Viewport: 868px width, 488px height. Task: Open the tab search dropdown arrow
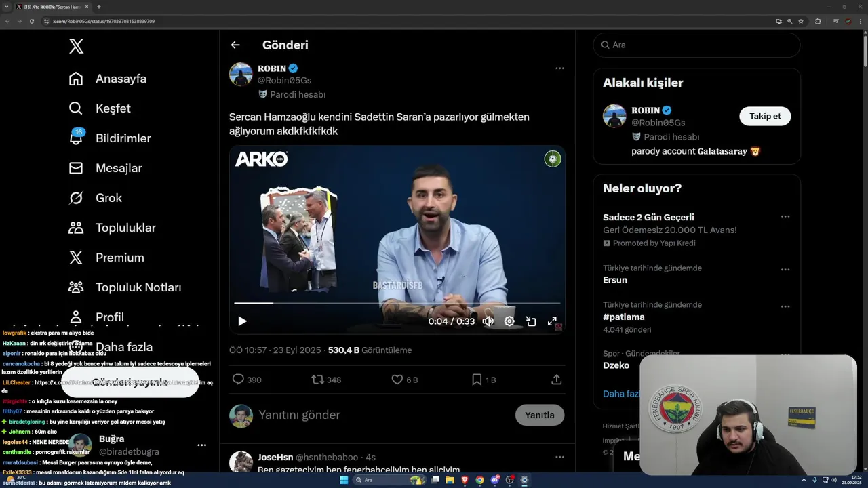[6, 7]
